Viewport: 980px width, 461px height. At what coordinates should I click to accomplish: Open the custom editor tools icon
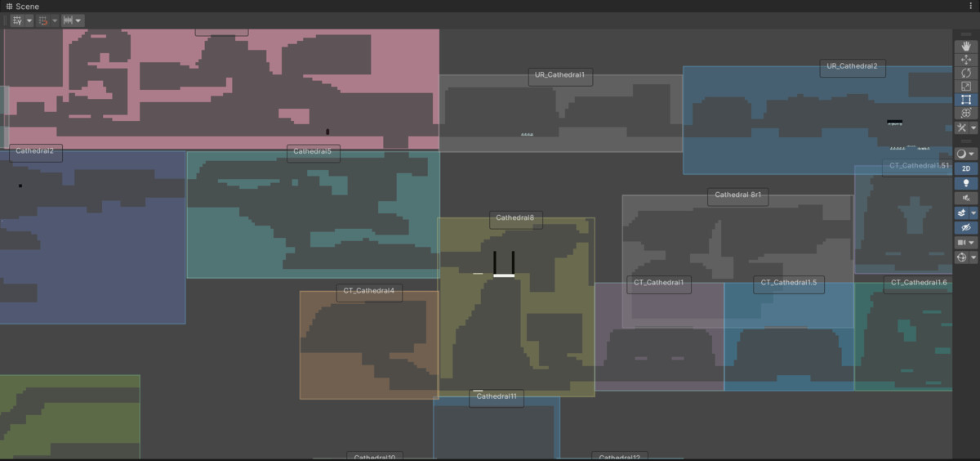(x=962, y=128)
